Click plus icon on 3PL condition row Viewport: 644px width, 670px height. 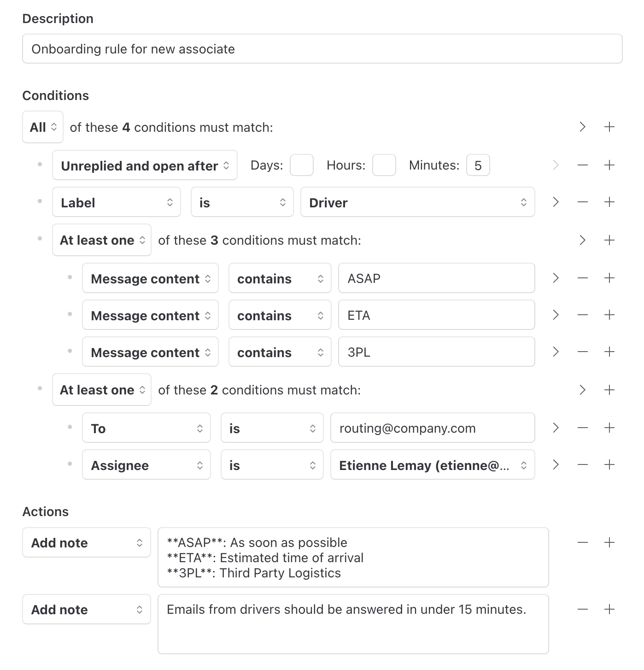609,352
